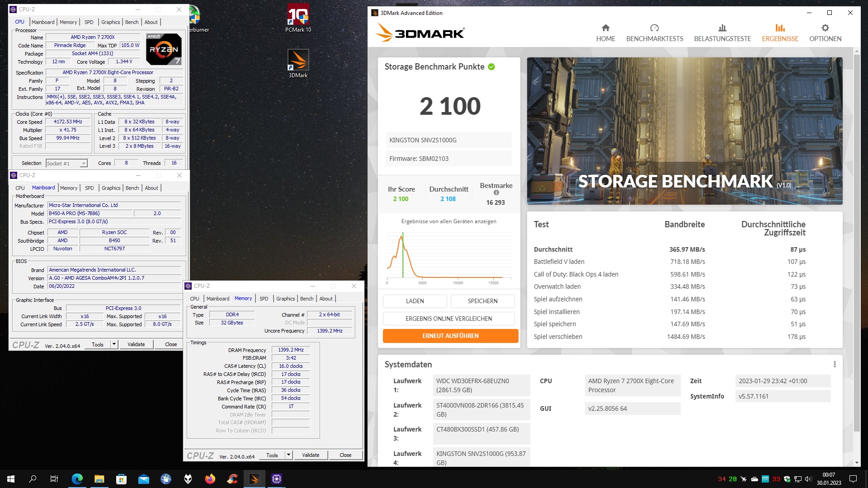Launch Firefox from taskbar
Image resolution: width=868 pixels, height=488 pixels.
[x=210, y=479]
